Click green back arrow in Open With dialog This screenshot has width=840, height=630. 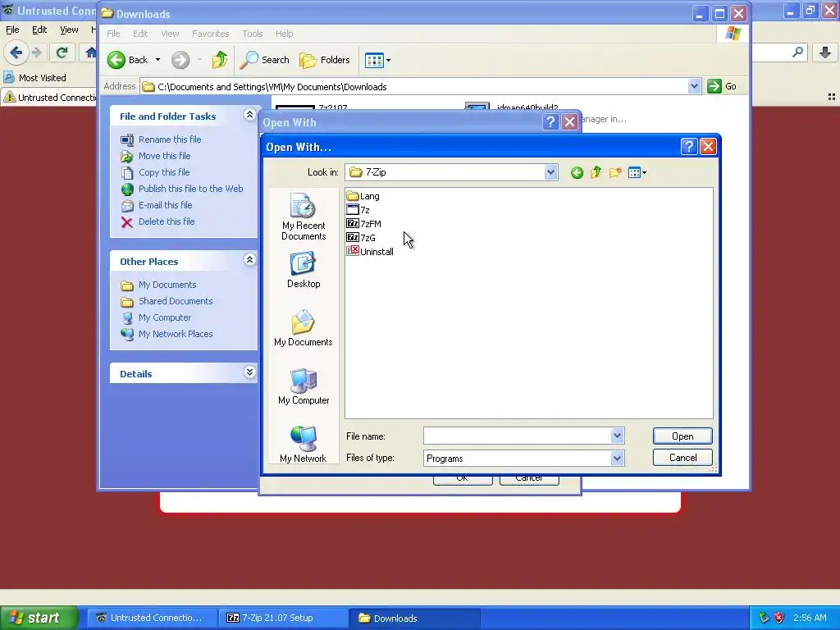[x=577, y=172]
